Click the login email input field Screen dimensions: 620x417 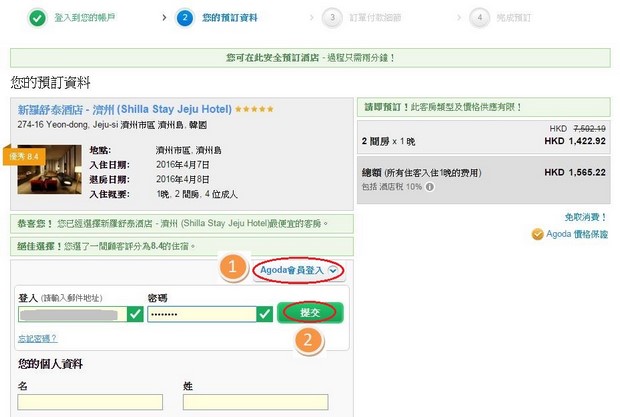pos(72,314)
